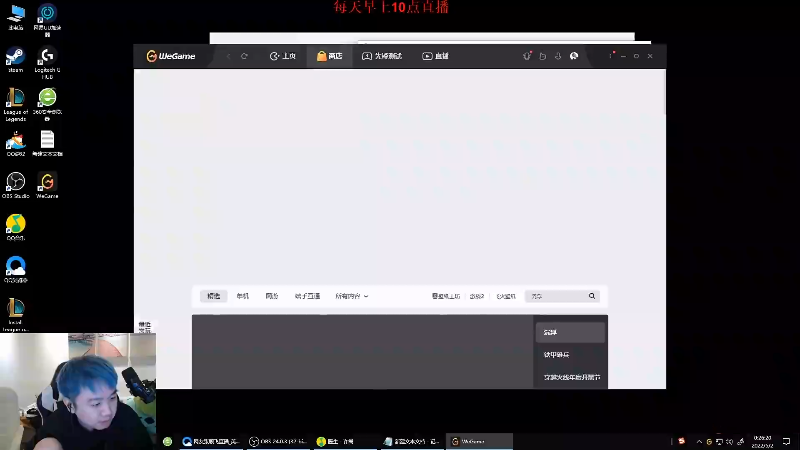
Task: Open the lower League of Legends desktop shortcut
Action: 15,315
